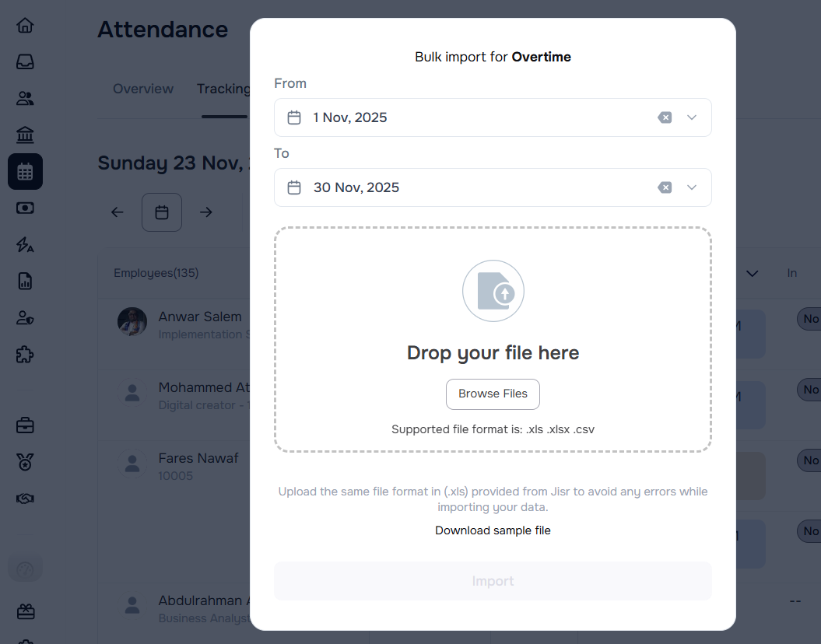821x644 pixels.
Task: Clear the To date 30 Nov, 2025
Action: tap(665, 187)
